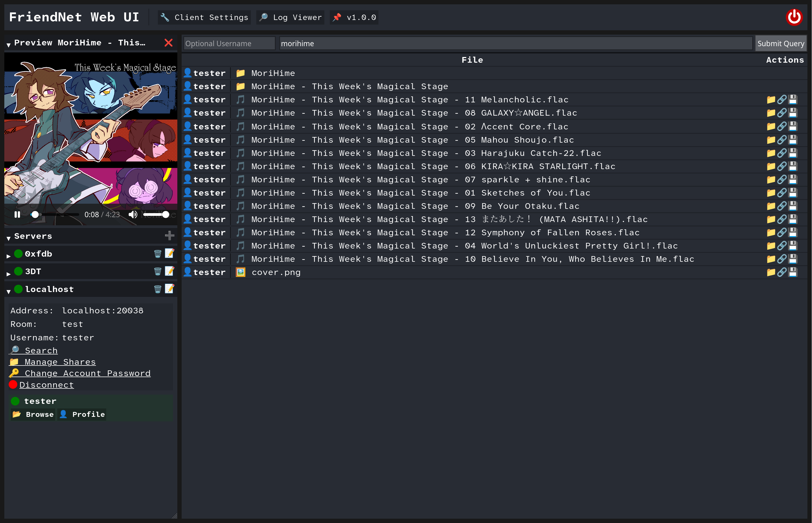Open Client Settings

(204, 17)
